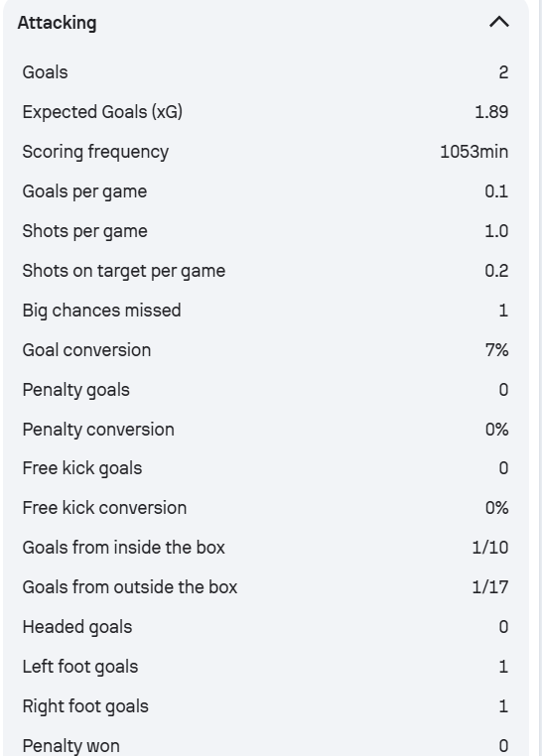The width and height of the screenshot is (542, 756).
Task: Select Goals from inside the box
Action: [123, 548]
